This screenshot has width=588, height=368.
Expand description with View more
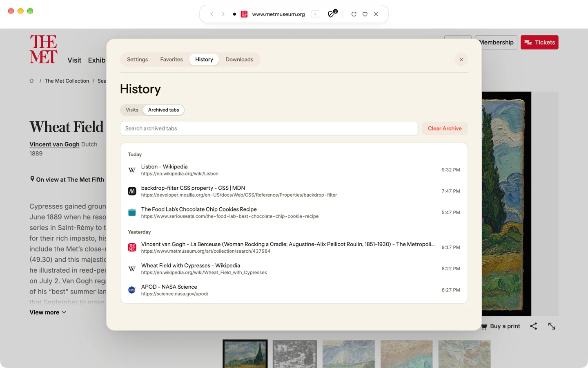(48, 312)
